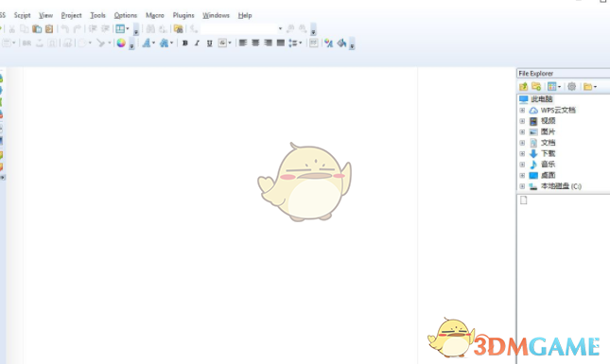Open the search field history dropdown arrow
Image resolution: width=610 pixels, height=364 pixels.
[x=280, y=28]
